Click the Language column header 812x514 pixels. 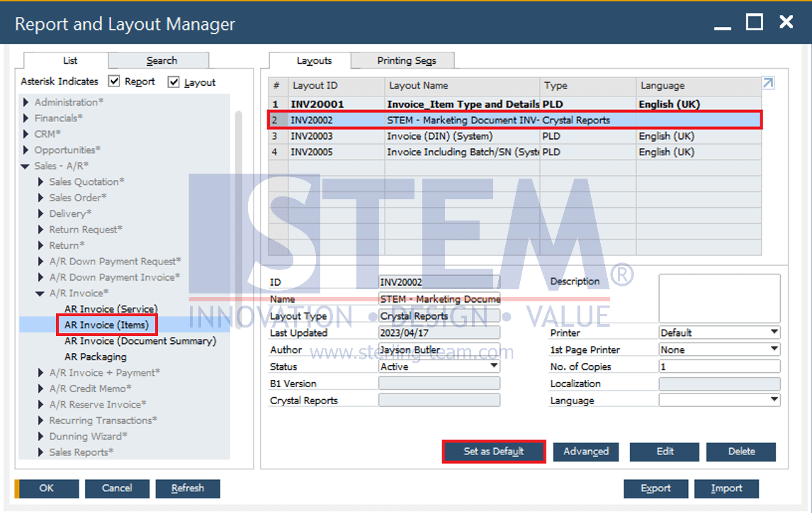pos(699,86)
